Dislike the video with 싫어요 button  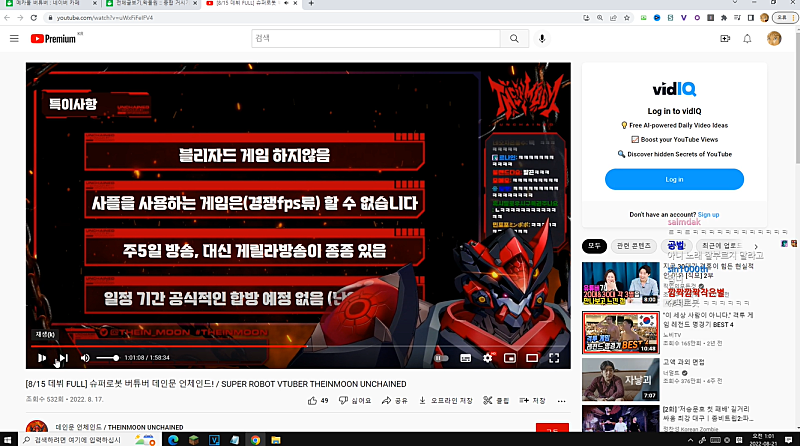pyautogui.click(x=355, y=401)
